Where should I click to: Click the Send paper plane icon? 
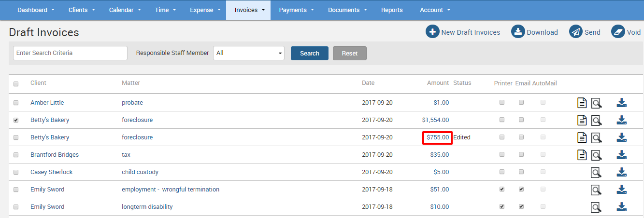click(576, 32)
